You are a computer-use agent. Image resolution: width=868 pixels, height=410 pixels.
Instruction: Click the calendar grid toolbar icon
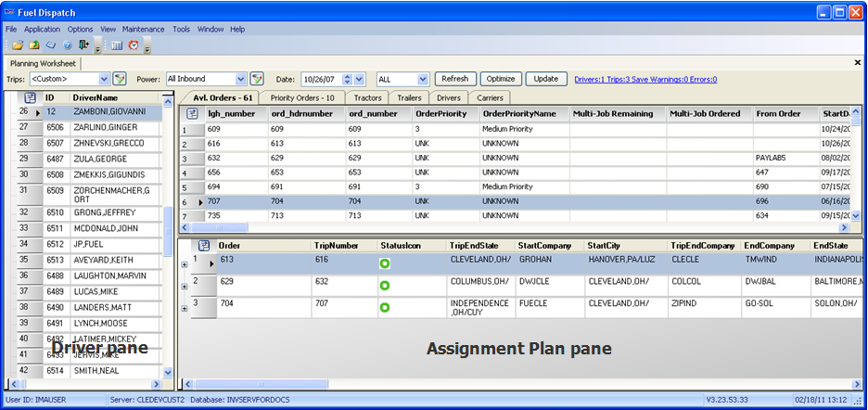click(117, 45)
